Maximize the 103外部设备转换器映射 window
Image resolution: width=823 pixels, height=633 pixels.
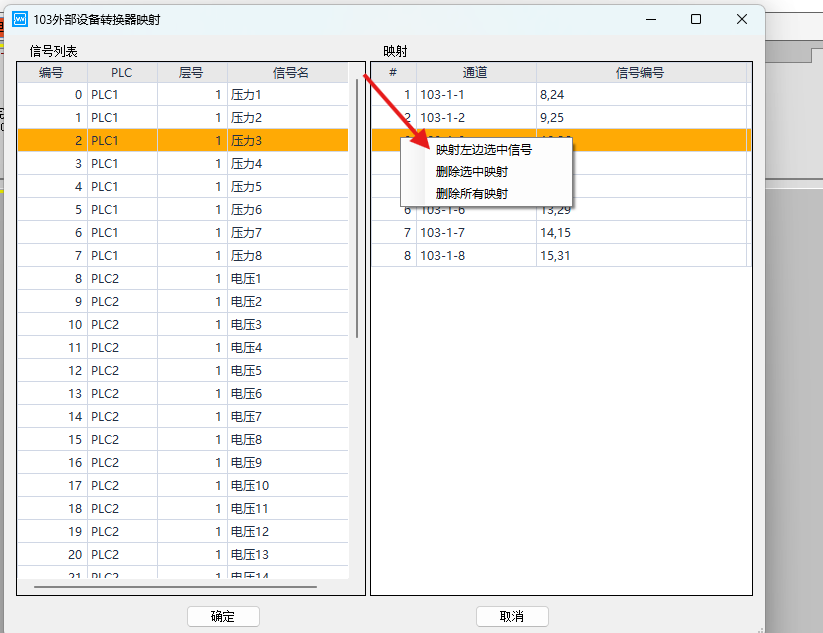[x=696, y=19]
